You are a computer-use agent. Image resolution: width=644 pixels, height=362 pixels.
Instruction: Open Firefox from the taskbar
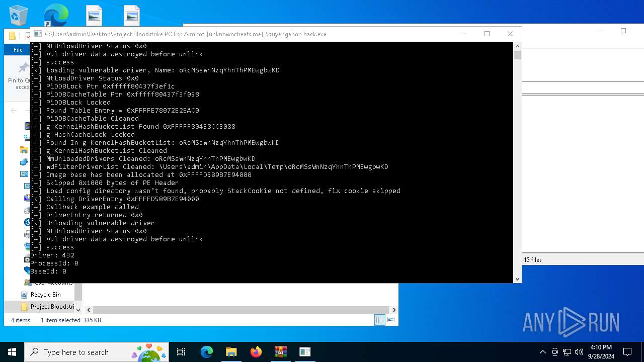coord(256,352)
